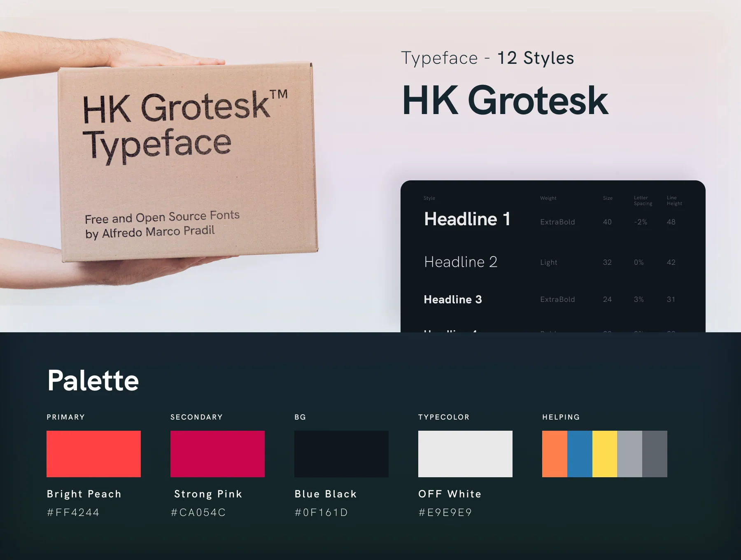Select the Strong Pink secondary swatch
The height and width of the screenshot is (560, 741).
(217, 454)
